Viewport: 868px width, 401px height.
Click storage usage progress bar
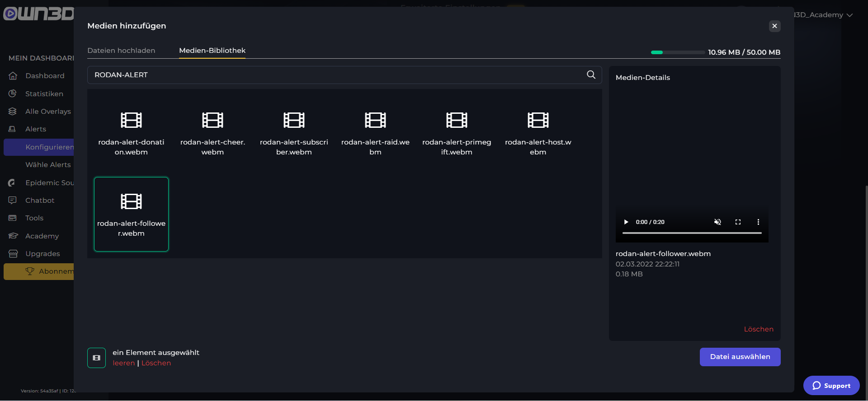pos(678,52)
